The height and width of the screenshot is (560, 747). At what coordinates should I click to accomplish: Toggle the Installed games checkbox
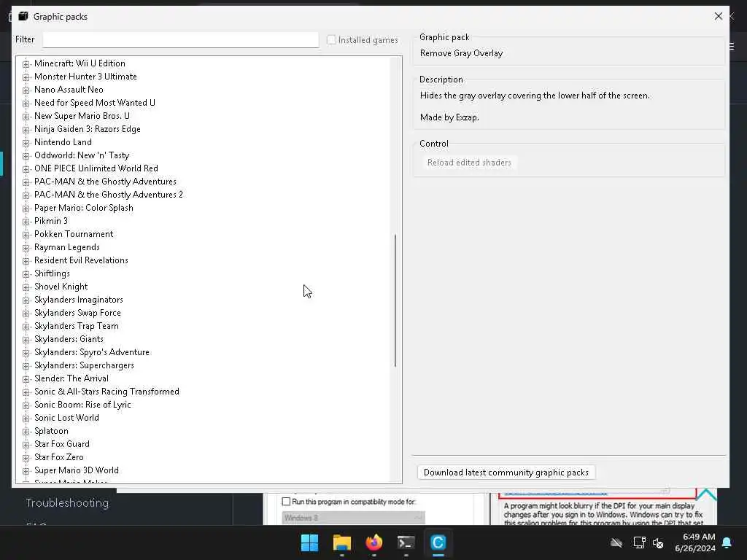coord(332,40)
